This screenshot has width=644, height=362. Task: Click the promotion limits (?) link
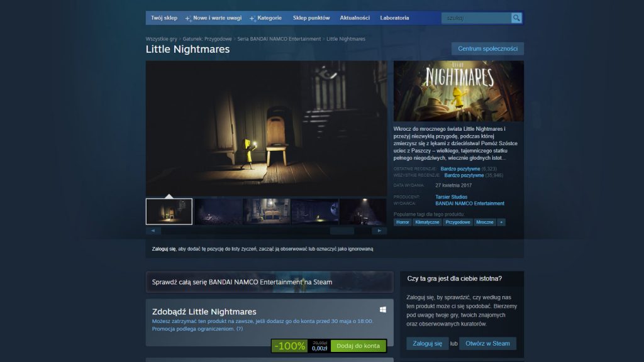(240, 329)
